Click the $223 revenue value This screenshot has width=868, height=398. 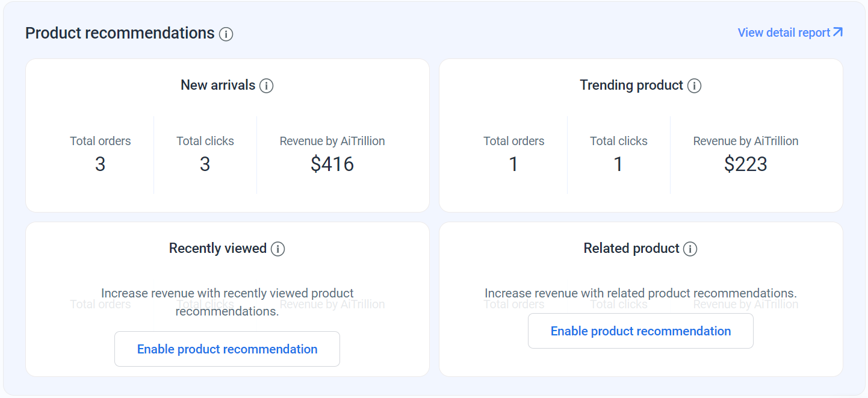pos(746,164)
